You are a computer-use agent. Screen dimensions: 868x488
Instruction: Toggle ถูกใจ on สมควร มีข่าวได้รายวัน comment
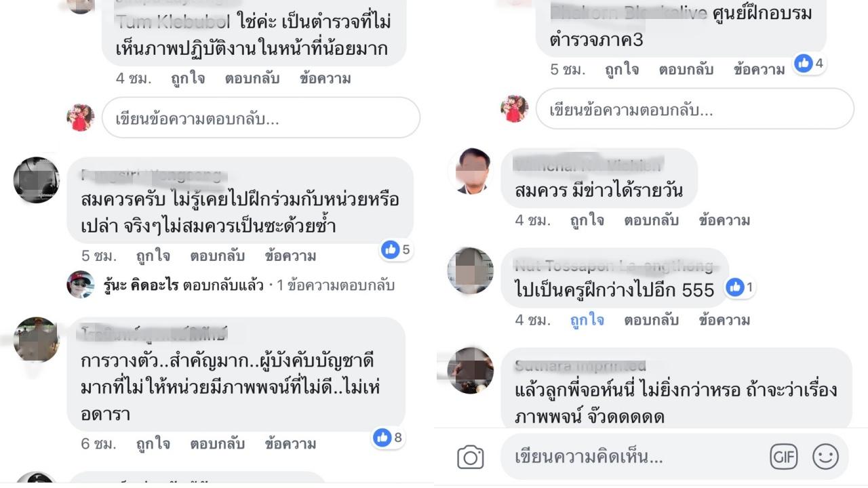pyautogui.click(x=587, y=220)
